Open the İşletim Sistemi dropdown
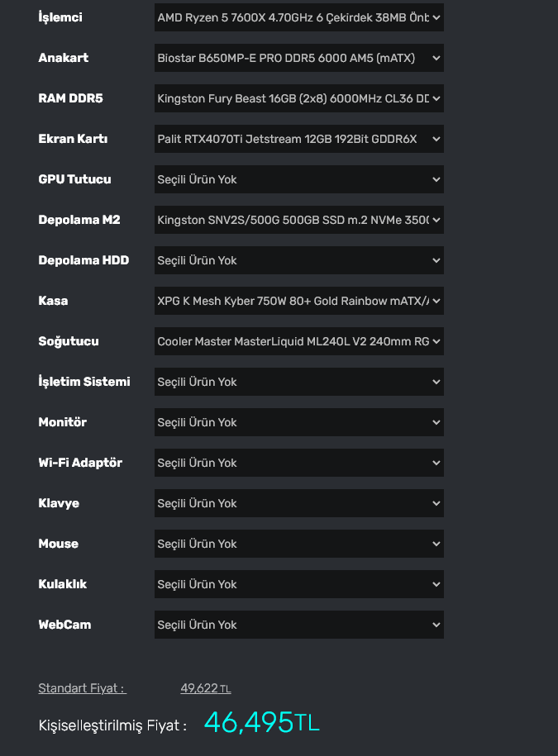 [298, 382]
